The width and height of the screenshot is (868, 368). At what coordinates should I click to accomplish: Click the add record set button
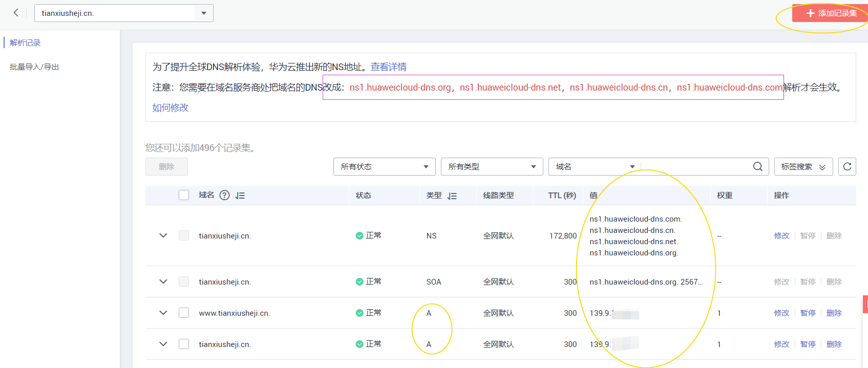coord(830,13)
